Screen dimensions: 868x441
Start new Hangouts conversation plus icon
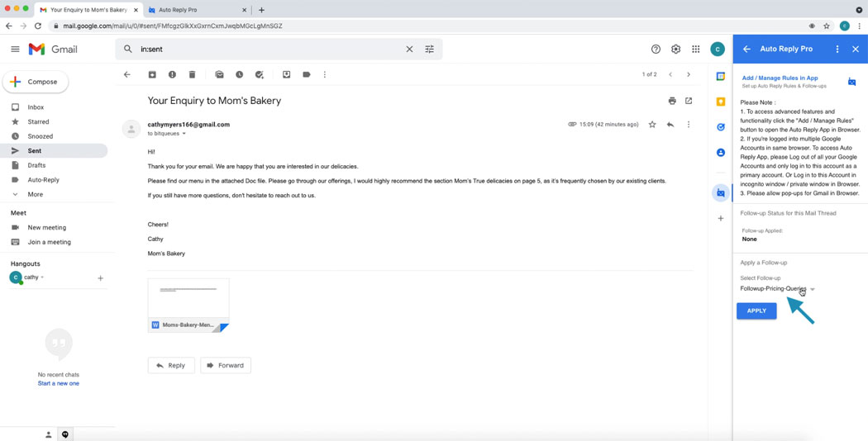pos(100,277)
